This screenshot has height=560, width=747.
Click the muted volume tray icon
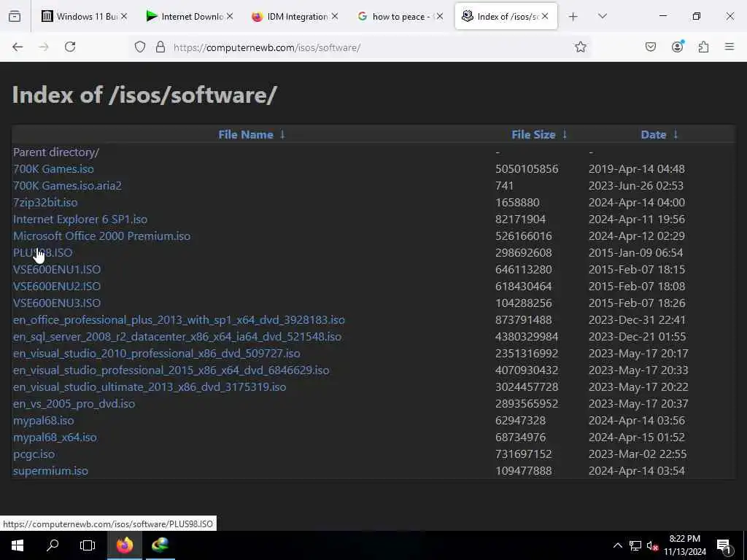652,545
